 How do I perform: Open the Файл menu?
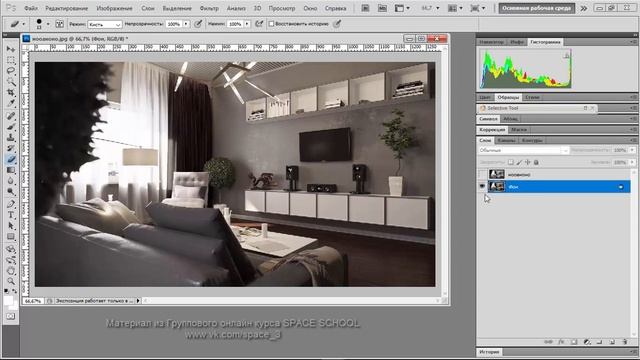[x=31, y=8]
